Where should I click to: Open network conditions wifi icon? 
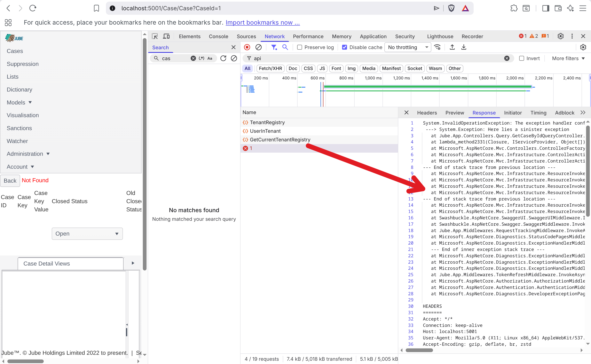(x=438, y=47)
